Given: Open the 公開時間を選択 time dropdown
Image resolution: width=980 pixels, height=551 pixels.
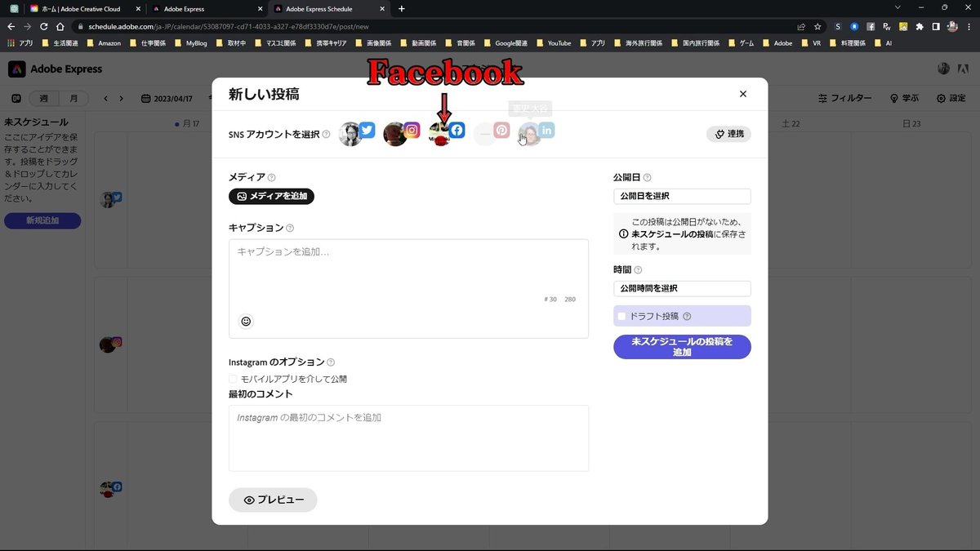Looking at the screenshot, I should [682, 288].
